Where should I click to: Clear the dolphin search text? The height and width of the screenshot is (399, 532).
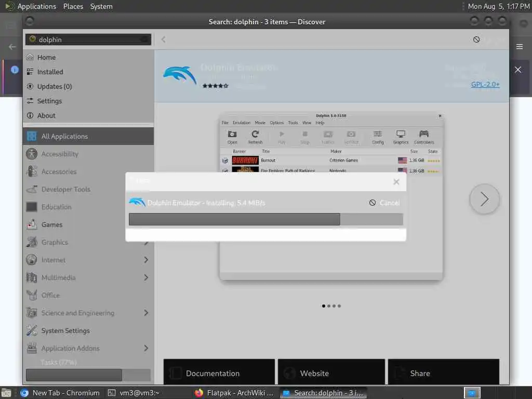pyautogui.click(x=145, y=39)
